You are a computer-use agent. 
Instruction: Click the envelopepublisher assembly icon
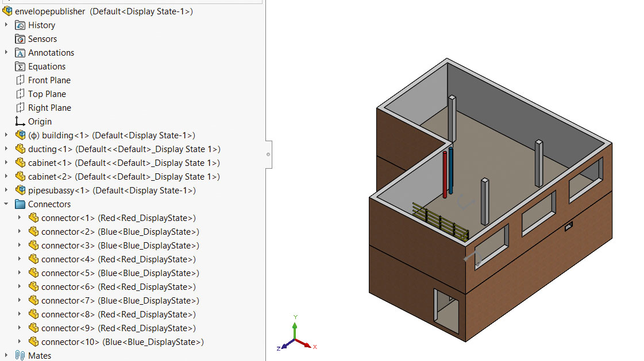click(7, 11)
